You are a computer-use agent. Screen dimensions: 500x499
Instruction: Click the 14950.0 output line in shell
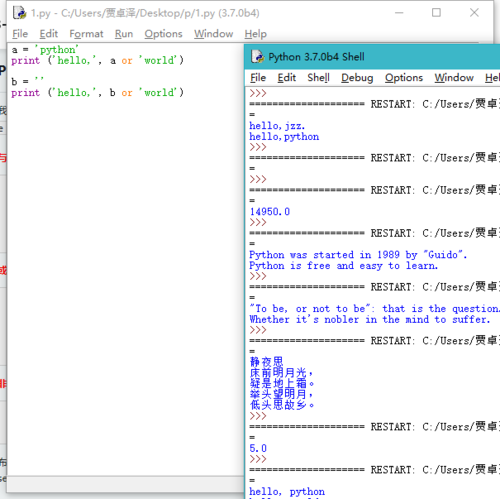coord(270,212)
